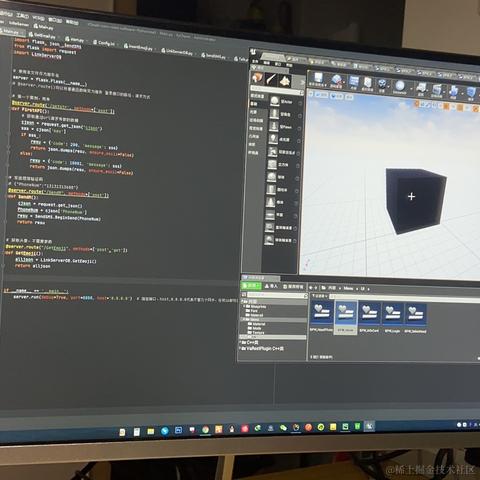Select the Texture folder in content tree
This screenshot has height=480, width=480.
tap(255, 332)
